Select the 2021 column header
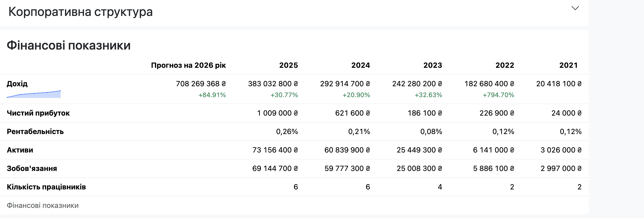Viewport: 644px width, 218px height. pos(568,65)
